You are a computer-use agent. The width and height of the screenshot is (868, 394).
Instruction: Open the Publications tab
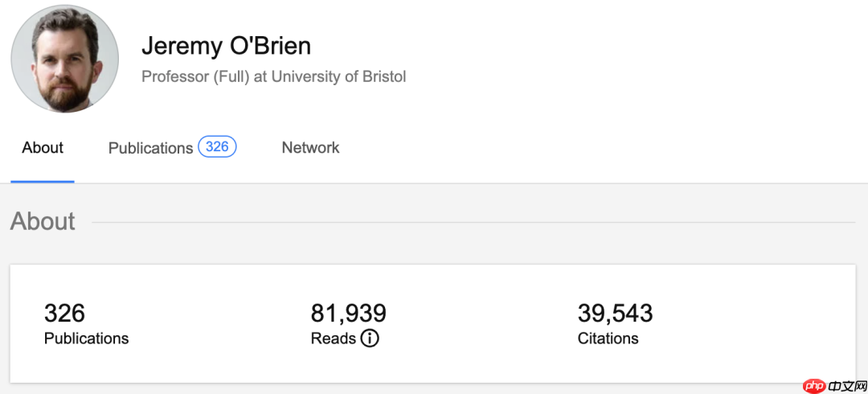click(150, 148)
